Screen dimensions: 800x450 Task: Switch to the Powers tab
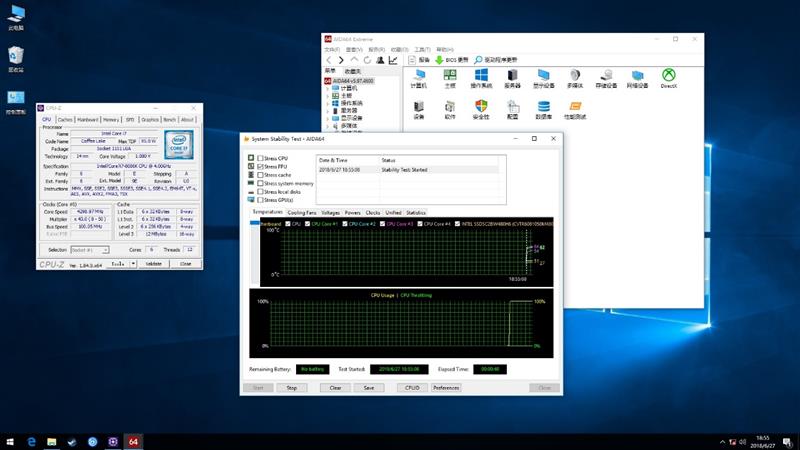[x=353, y=213]
